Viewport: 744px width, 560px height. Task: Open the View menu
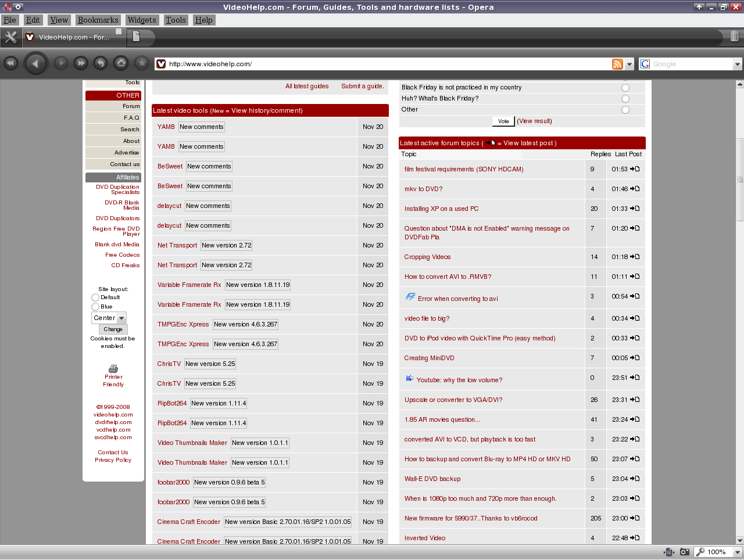pyautogui.click(x=59, y=20)
